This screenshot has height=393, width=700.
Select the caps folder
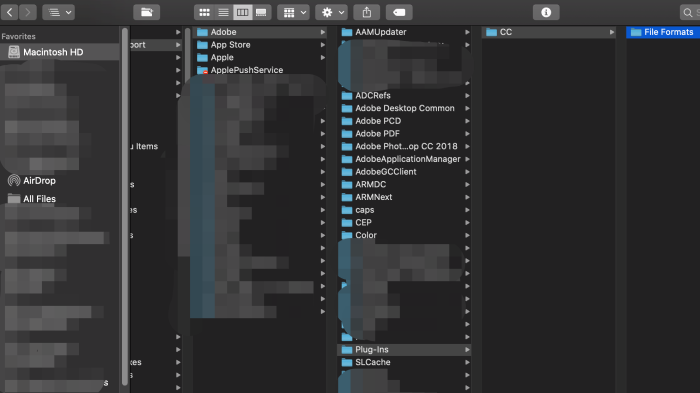click(x=405, y=210)
